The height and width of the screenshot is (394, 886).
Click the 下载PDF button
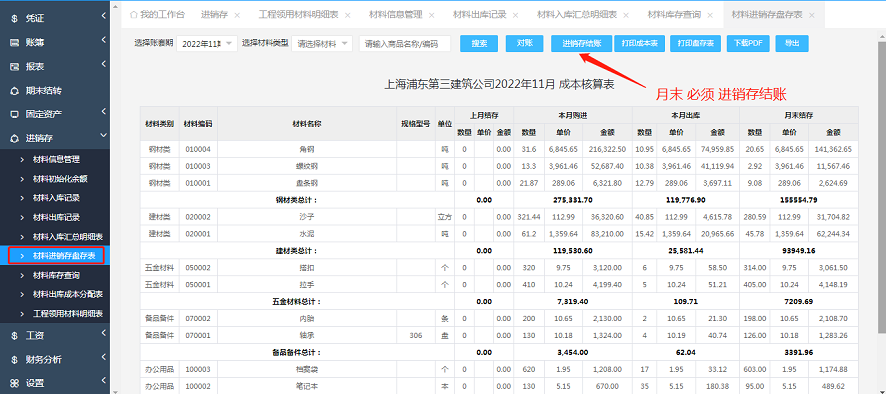click(x=748, y=44)
